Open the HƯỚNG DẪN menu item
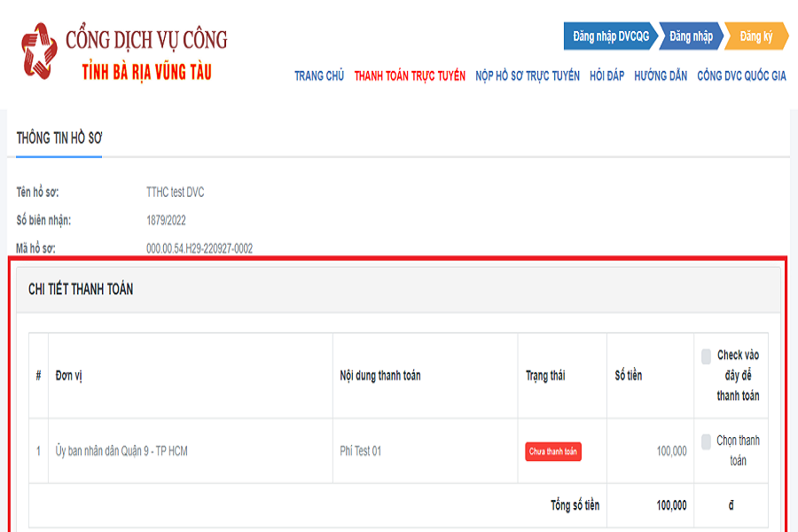 pos(661,76)
